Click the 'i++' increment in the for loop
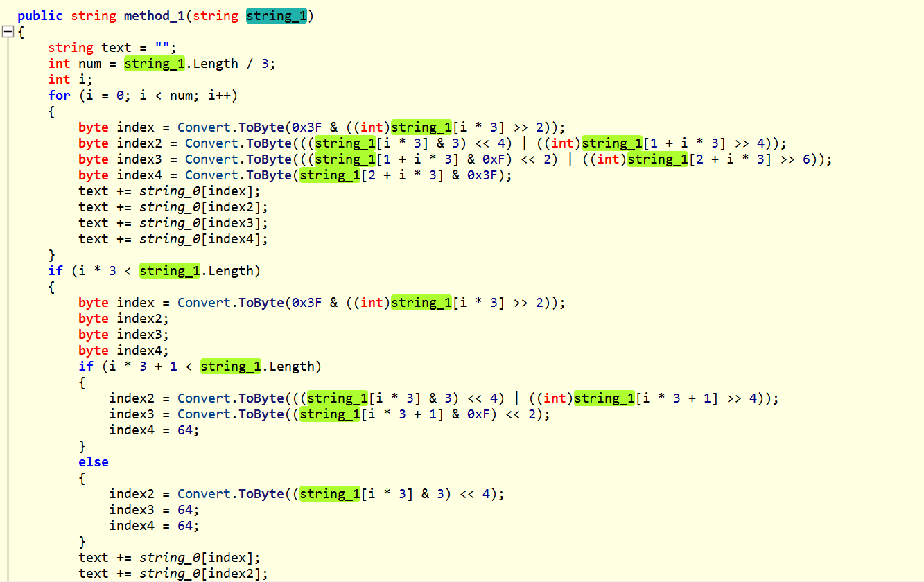 [x=219, y=96]
